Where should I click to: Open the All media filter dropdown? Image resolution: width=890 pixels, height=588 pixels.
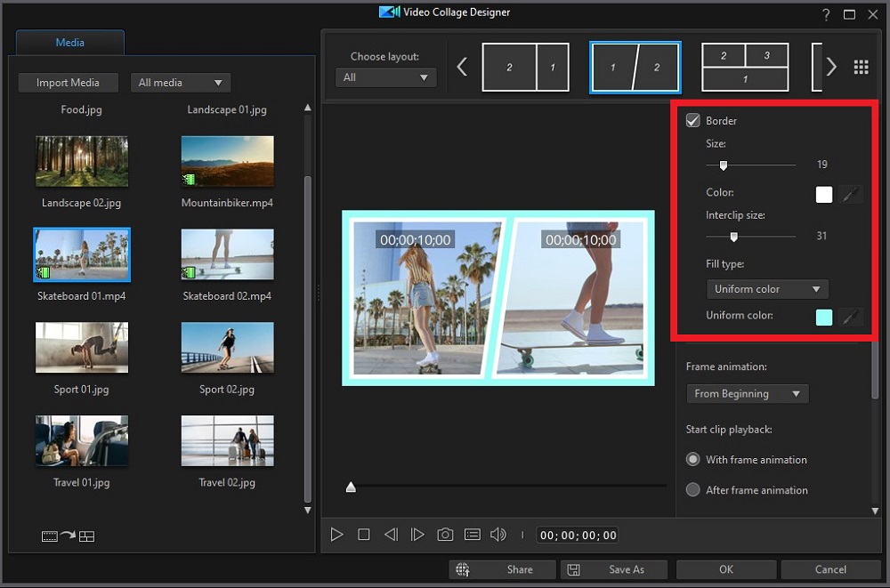click(181, 82)
